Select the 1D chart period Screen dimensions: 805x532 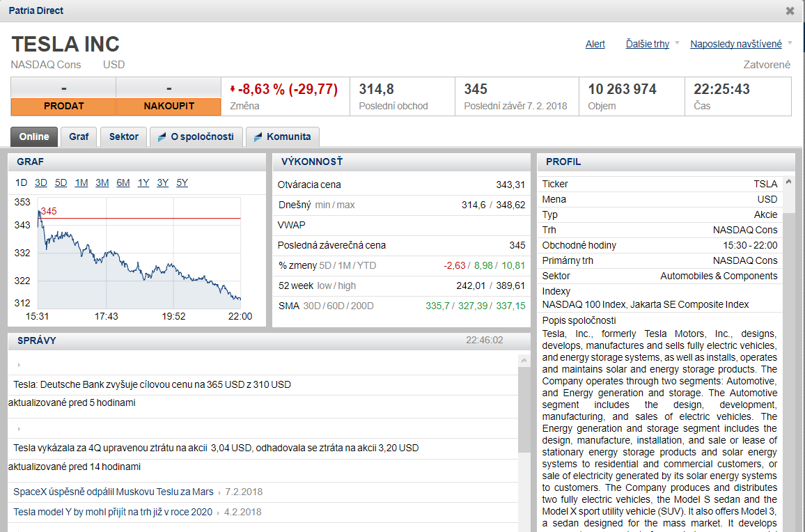pos(21,182)
